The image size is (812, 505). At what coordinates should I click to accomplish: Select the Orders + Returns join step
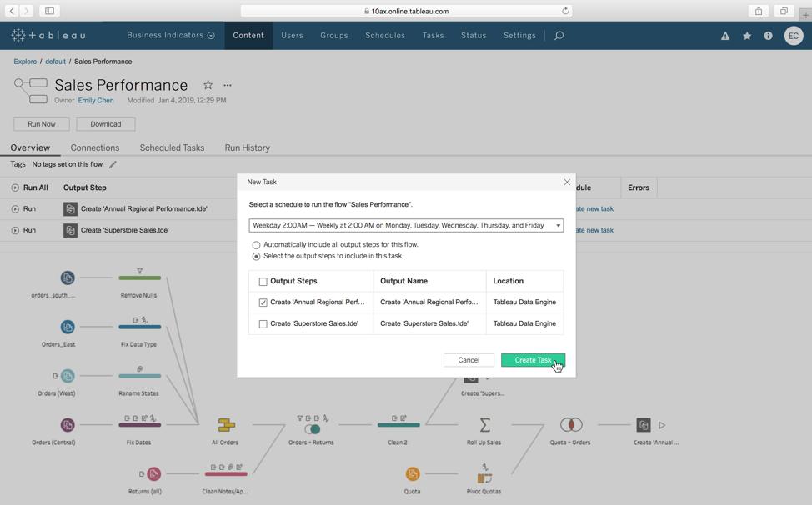point(313,429)
